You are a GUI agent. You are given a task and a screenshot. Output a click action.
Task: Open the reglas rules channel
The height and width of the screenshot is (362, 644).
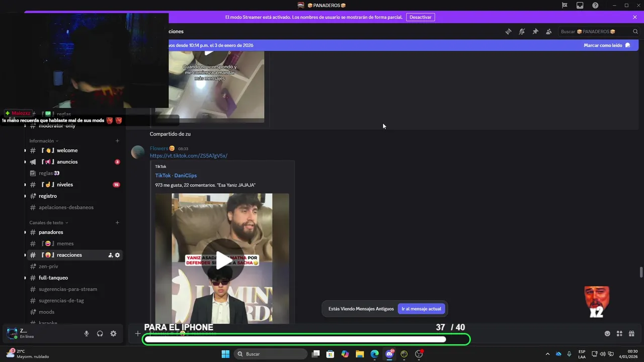coord(74,173)
